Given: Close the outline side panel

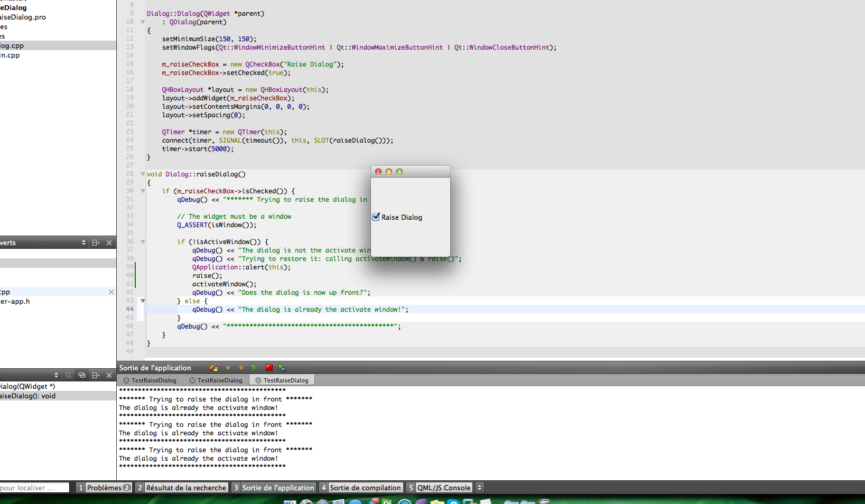Looking at the screenshot, I should (x=109, y=375).
